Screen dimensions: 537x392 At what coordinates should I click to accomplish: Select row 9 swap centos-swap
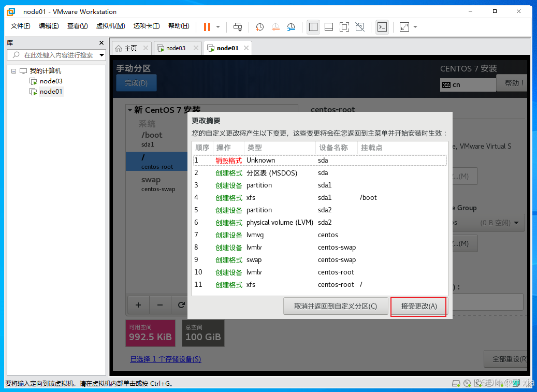pyautogui.click(x=320, y=260)
